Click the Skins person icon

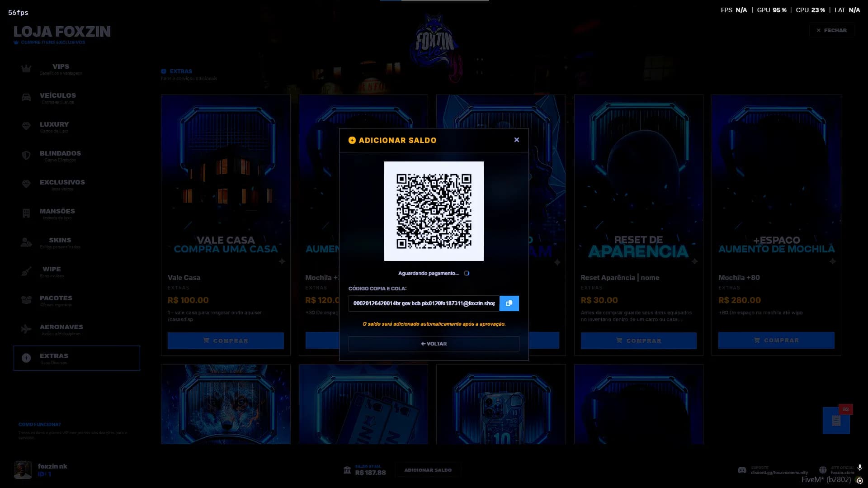26,242
